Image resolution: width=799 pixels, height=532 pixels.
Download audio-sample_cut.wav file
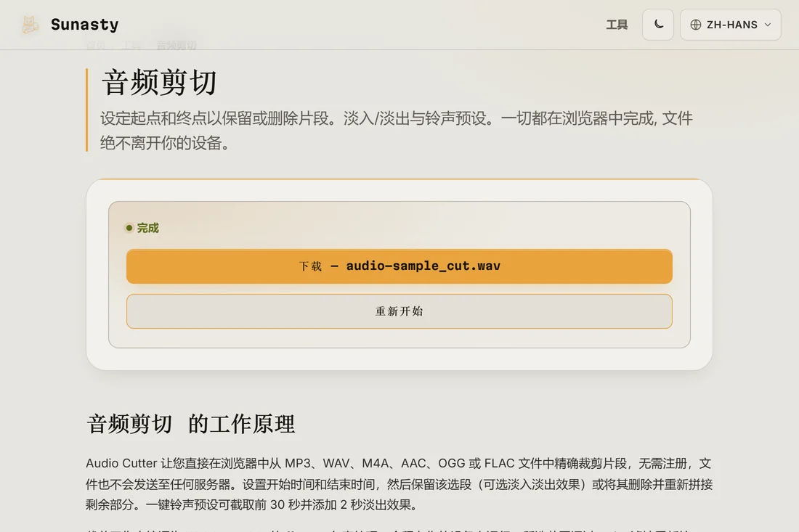[x=399, y=266]
